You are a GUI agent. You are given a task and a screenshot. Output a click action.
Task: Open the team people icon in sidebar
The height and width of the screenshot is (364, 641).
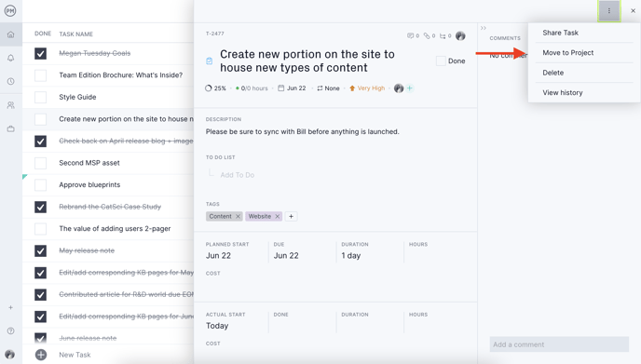(10, 105)
